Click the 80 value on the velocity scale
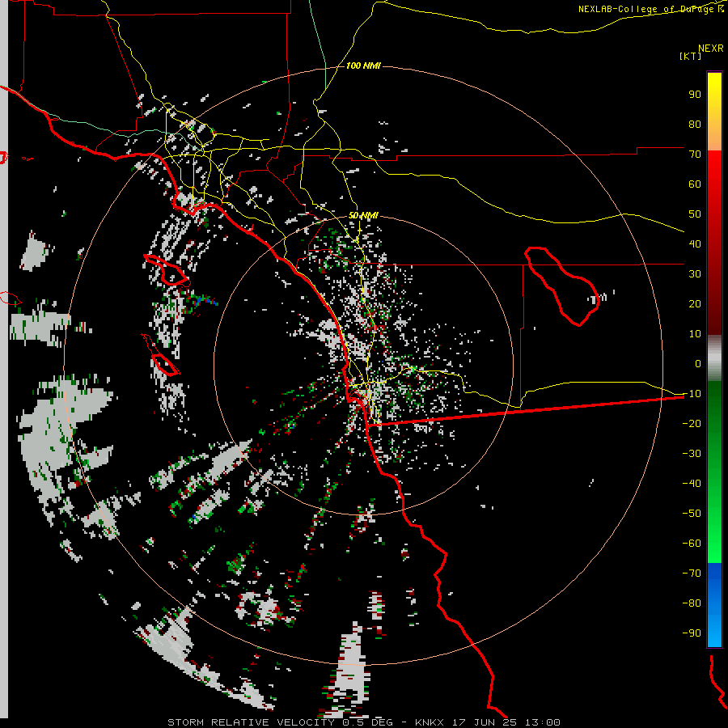 point(695,124)
